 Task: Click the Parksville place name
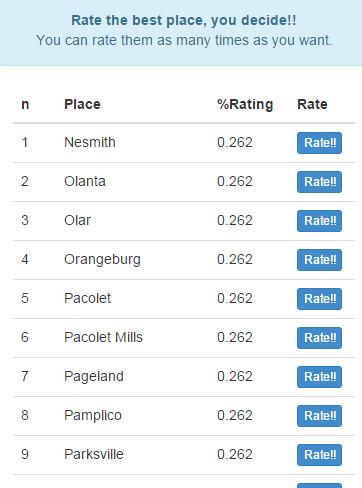[x=94, y=454]
